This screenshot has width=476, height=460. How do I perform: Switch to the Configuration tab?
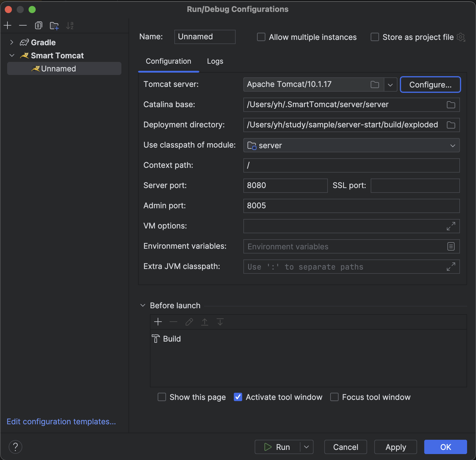coord(168,61)
